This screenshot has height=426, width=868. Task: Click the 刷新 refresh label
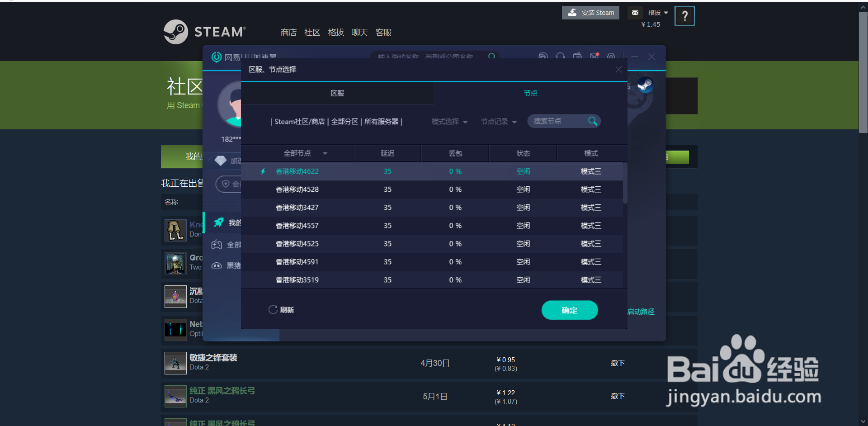click(x=287, y=310)
